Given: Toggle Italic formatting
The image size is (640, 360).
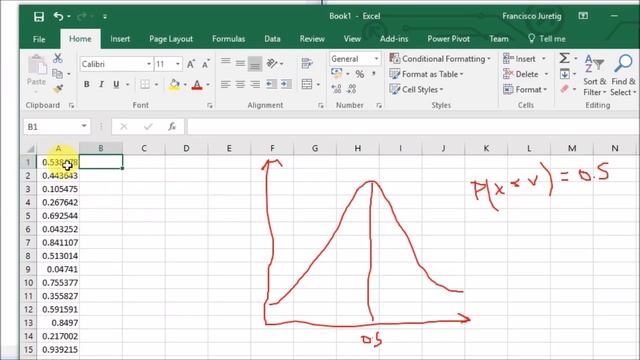Looking at the screenshot, I should (101, 84).
